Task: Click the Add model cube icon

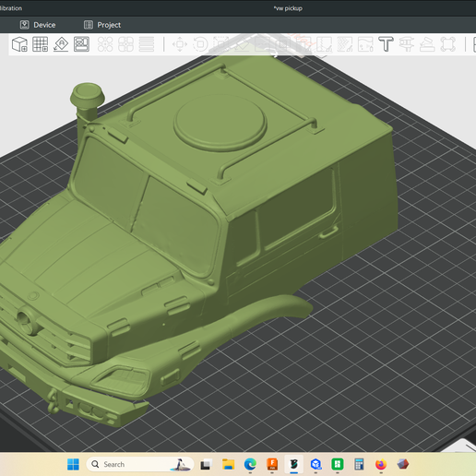Action: coord(19,44)
